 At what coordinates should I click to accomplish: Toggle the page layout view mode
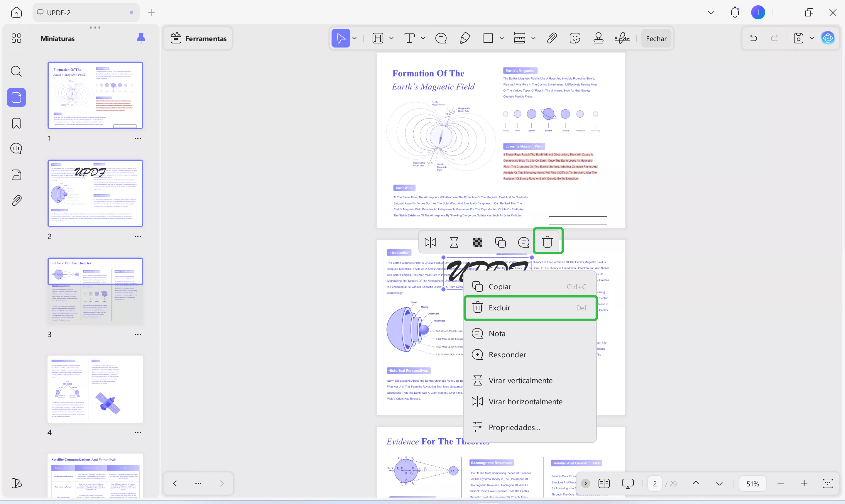(604, 483)
